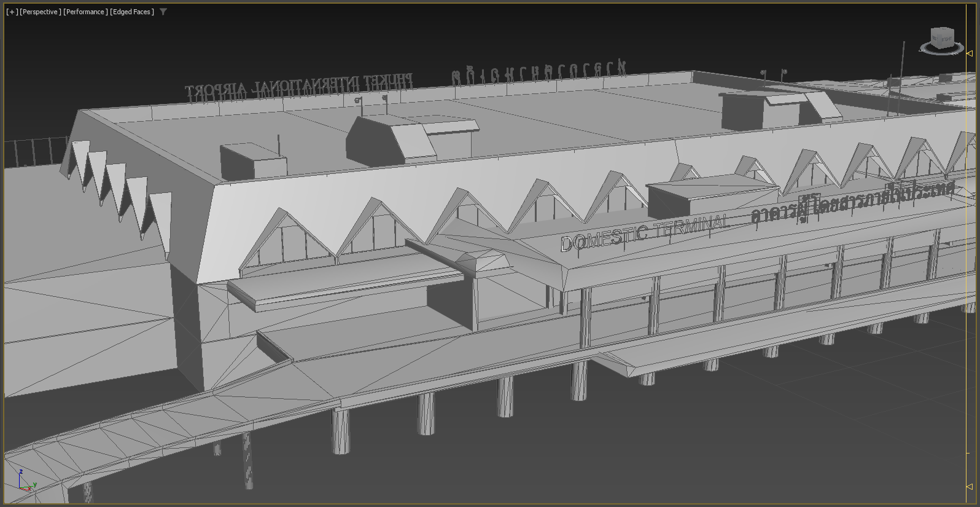The height and width of the screenshot is (507, 980).
Task: Open the Edged Faces shading menu
Action: [132, 12]
